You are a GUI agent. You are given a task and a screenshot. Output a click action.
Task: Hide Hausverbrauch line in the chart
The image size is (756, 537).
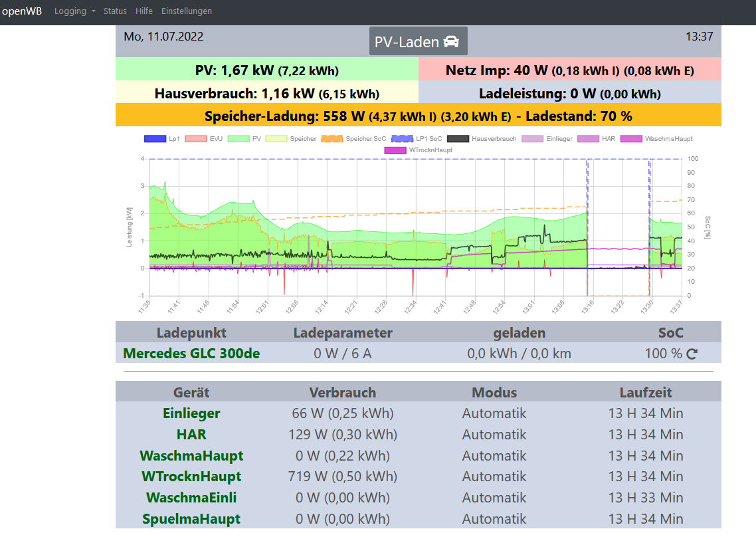(x=482, y=139)
